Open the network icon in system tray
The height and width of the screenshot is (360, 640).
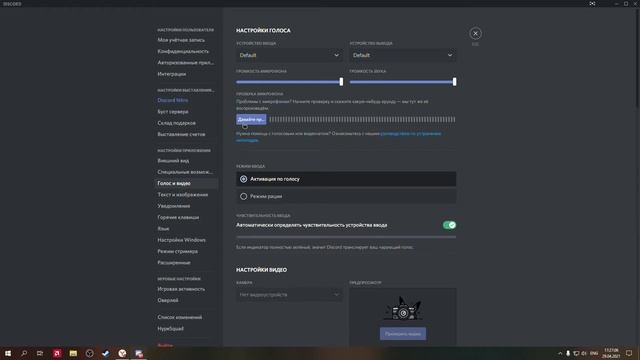[x=576, y=353]
